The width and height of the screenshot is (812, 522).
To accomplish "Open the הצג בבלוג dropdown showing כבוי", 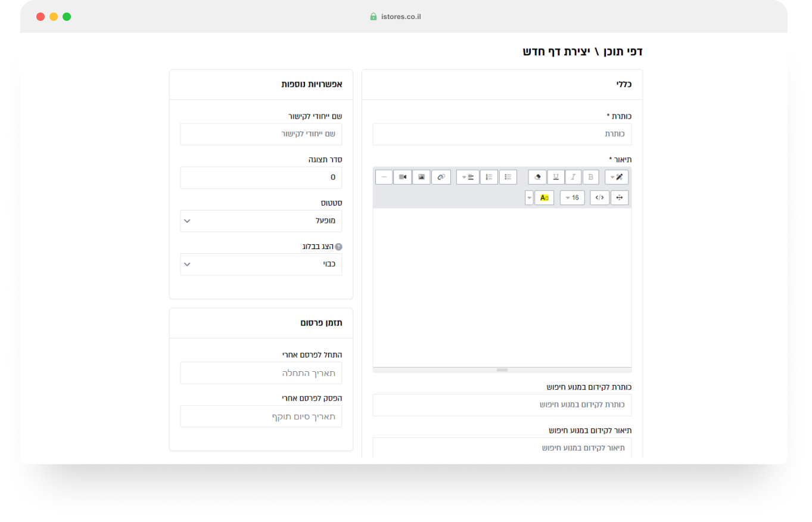I will click(262, 264).
